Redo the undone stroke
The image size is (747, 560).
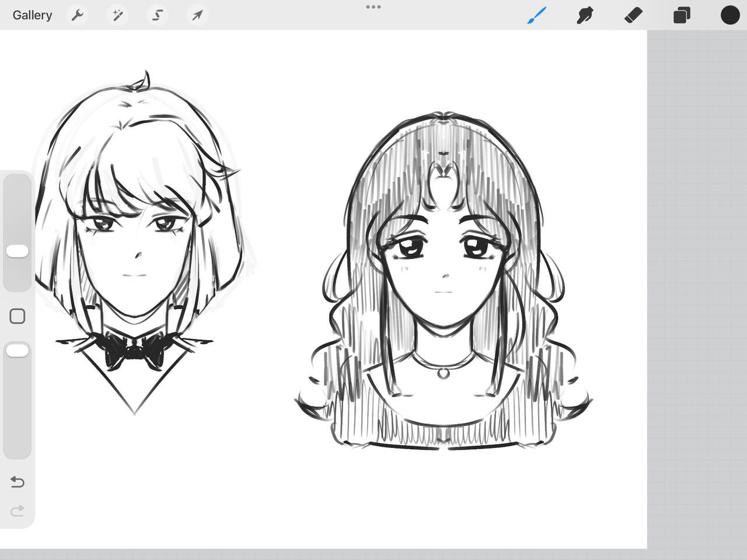pyautogui.click(x=18, y=511)
